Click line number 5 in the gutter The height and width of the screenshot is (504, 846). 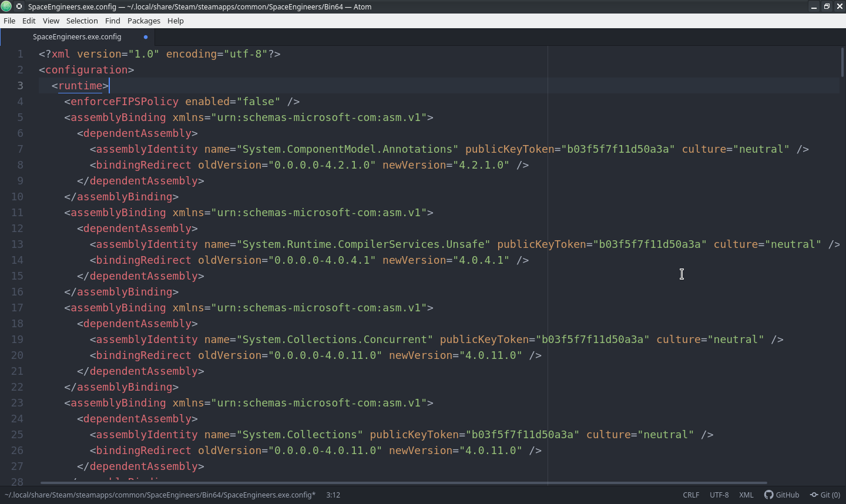click(20, 117)
